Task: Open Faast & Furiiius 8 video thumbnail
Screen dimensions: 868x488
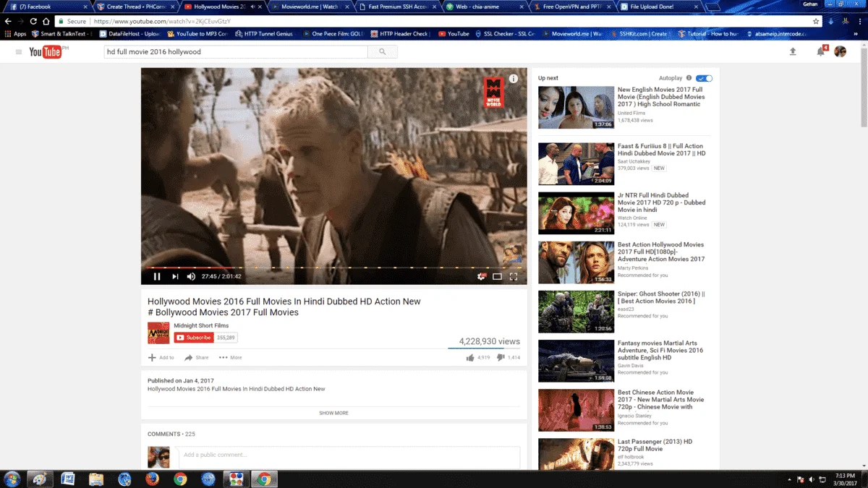Action: pos(576,164)
